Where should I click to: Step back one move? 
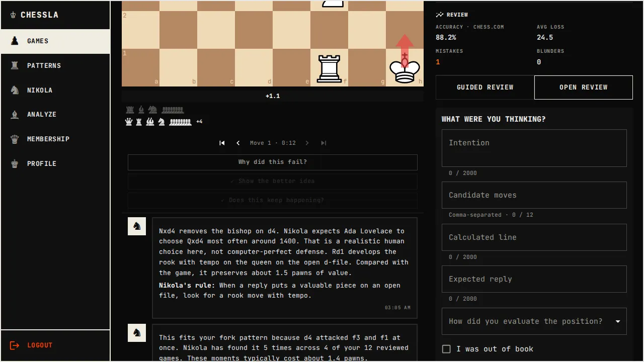[238, 143]
